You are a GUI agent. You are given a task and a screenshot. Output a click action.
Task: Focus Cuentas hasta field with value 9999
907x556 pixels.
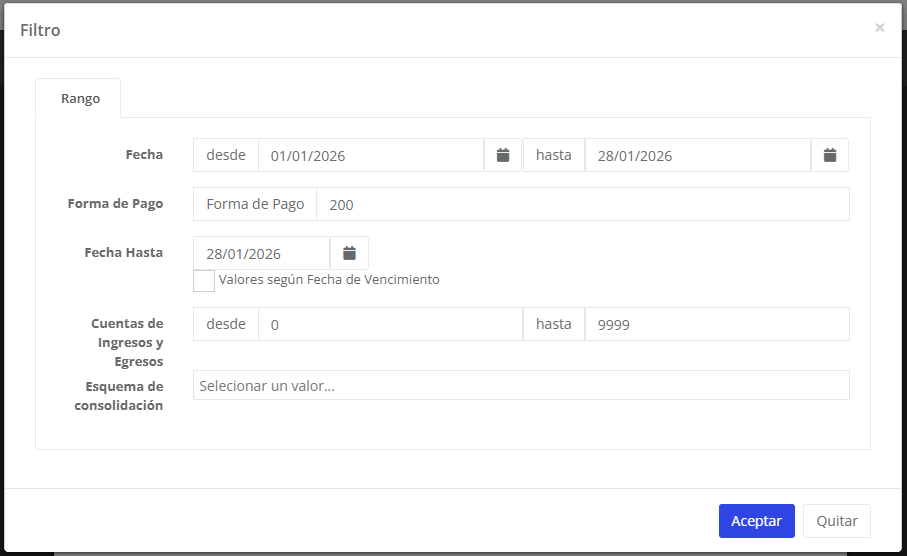click(716, 324)
